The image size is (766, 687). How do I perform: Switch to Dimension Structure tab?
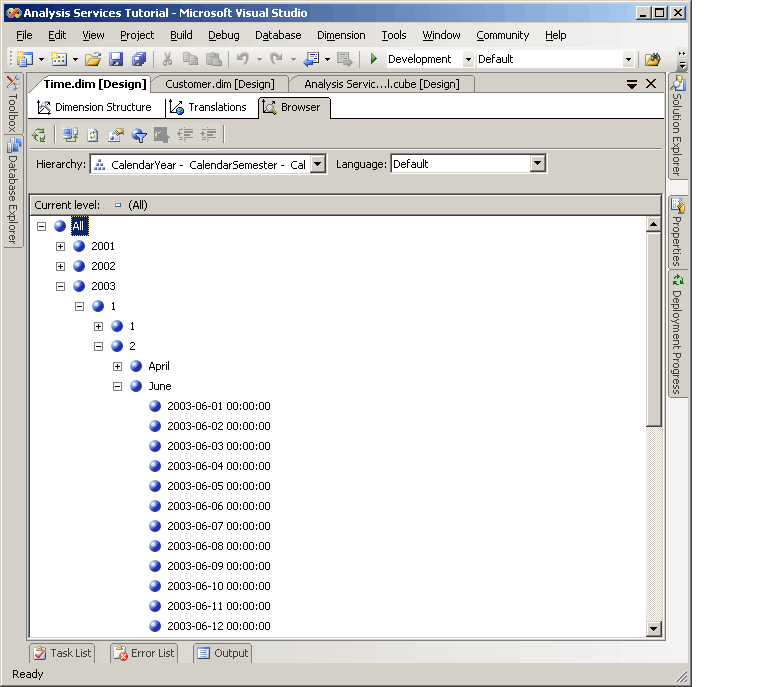[x=95, y=107]
